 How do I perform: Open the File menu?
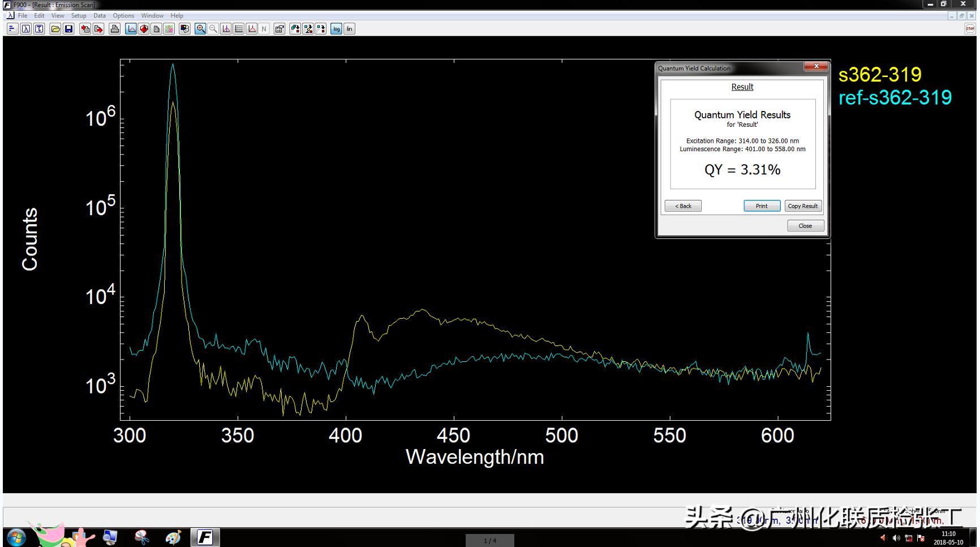click(23, 16)
